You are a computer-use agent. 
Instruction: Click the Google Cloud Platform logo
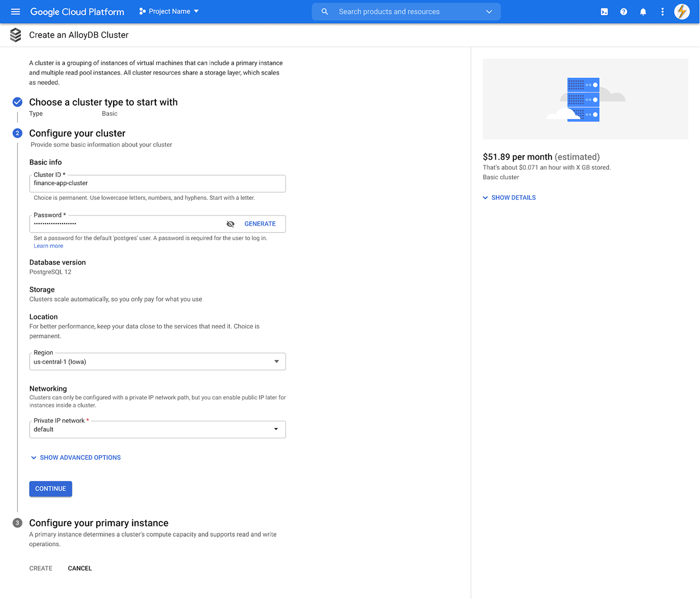(77, 12)
